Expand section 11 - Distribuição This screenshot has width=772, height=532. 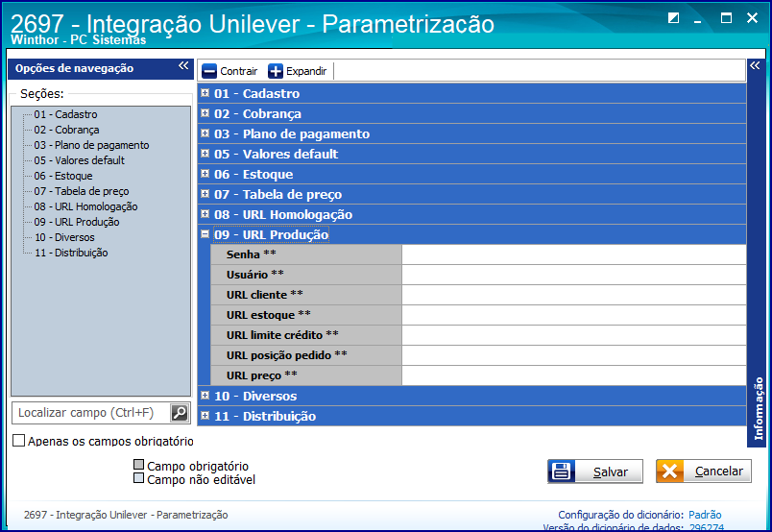(x=205, y=415)
